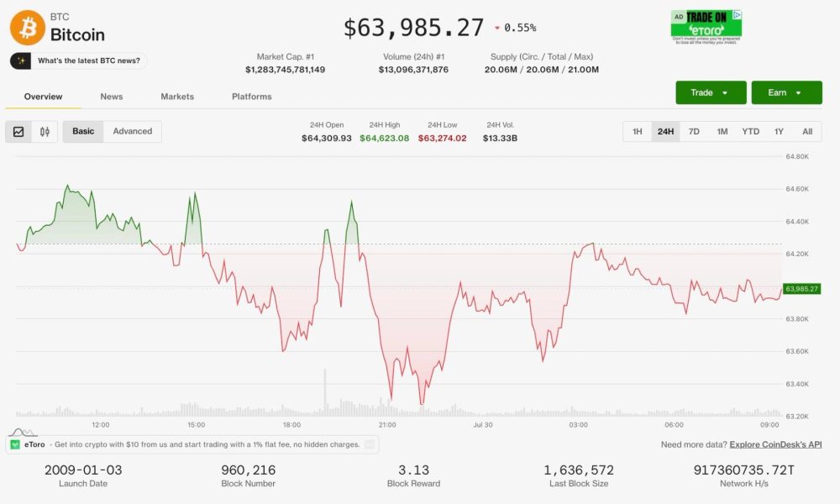Click the Bitcoin coin name heading
The image size is (840, 504).
click(77, 34)
